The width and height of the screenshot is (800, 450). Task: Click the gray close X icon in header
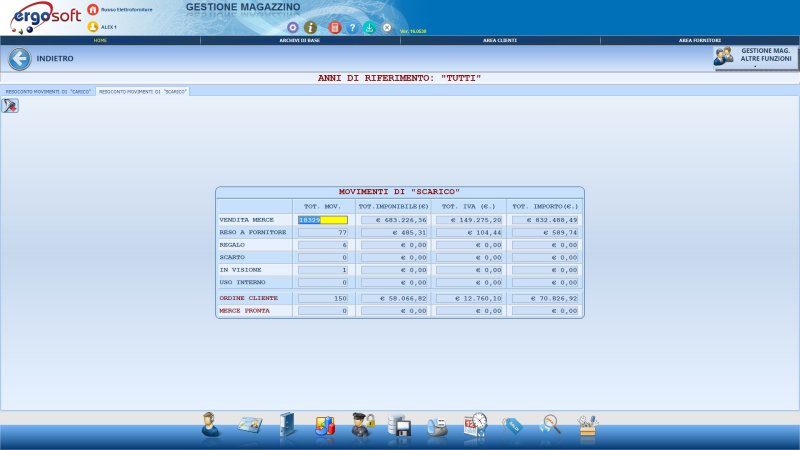387,28
